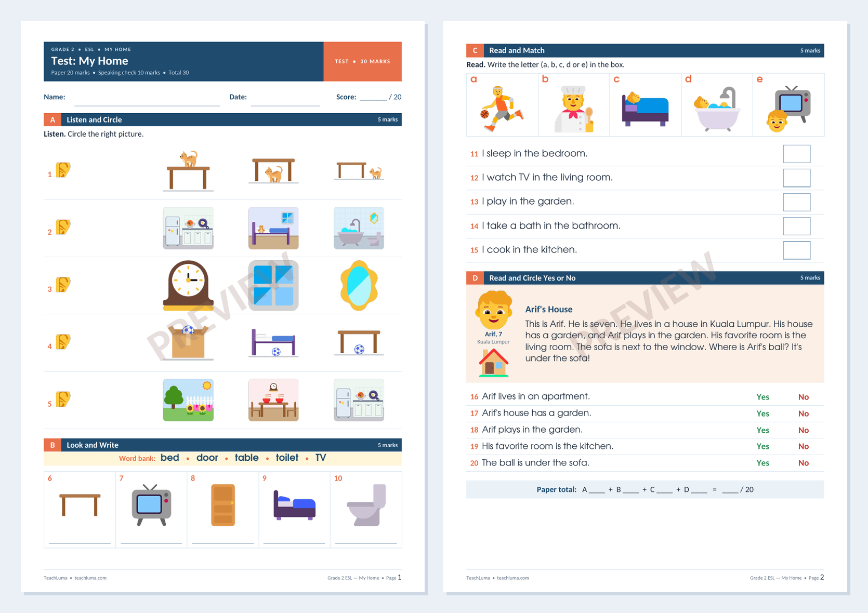
Task: Click the 'TEST • 30 MARKS' orange badge
Action: [362, 61]
